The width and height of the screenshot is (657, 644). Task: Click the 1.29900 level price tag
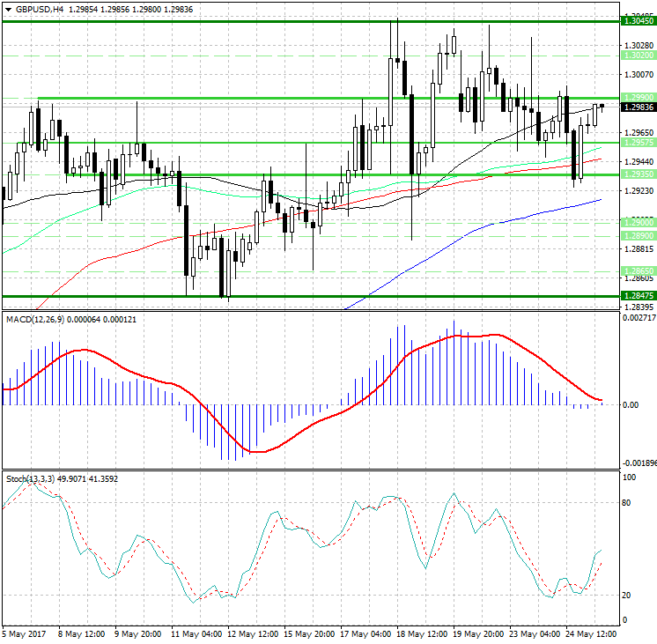[637, 97]
